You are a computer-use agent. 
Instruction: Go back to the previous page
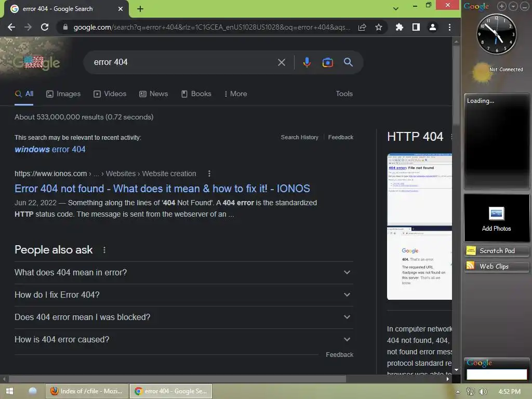pyautogui.click(x=11, y=27)
